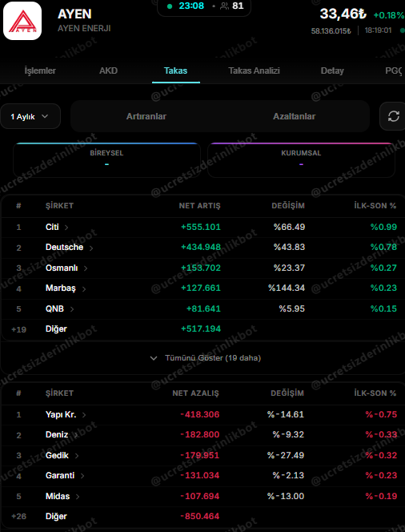Click Diğer in the decreasers table
Image resolution: width=405 pixels, height=532 pixels.
56,516
